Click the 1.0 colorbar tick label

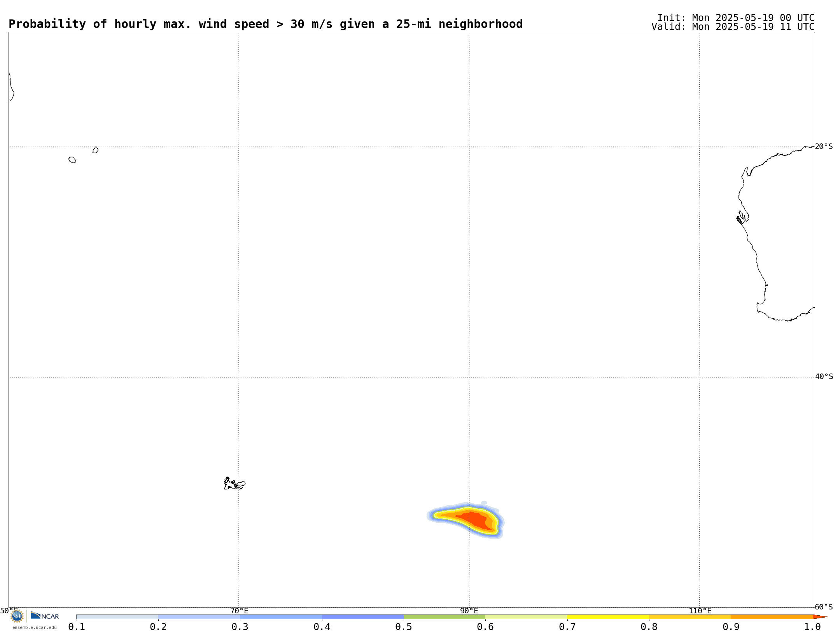click(x=813, y=627)
